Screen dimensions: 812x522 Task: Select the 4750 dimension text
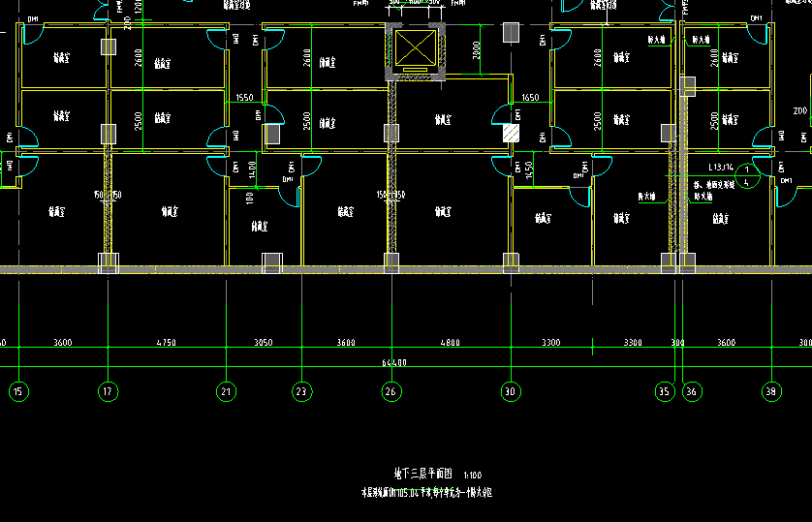167,343
